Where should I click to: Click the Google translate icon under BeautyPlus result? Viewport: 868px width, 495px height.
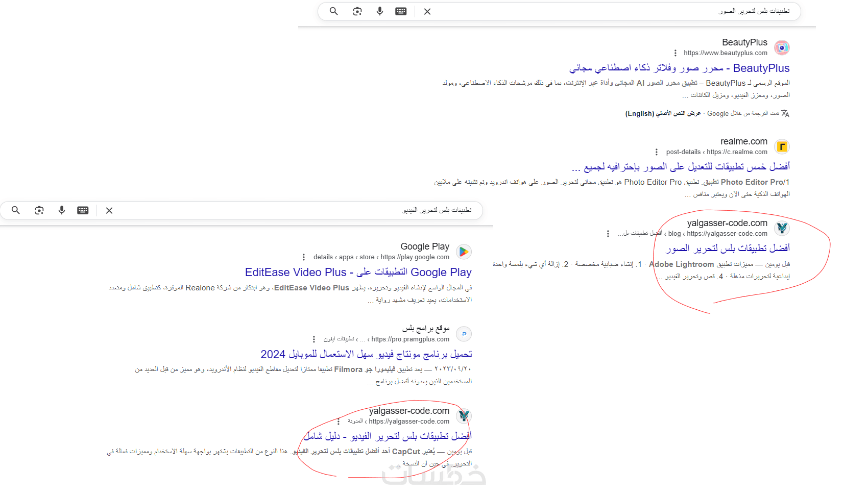(785, 113)
